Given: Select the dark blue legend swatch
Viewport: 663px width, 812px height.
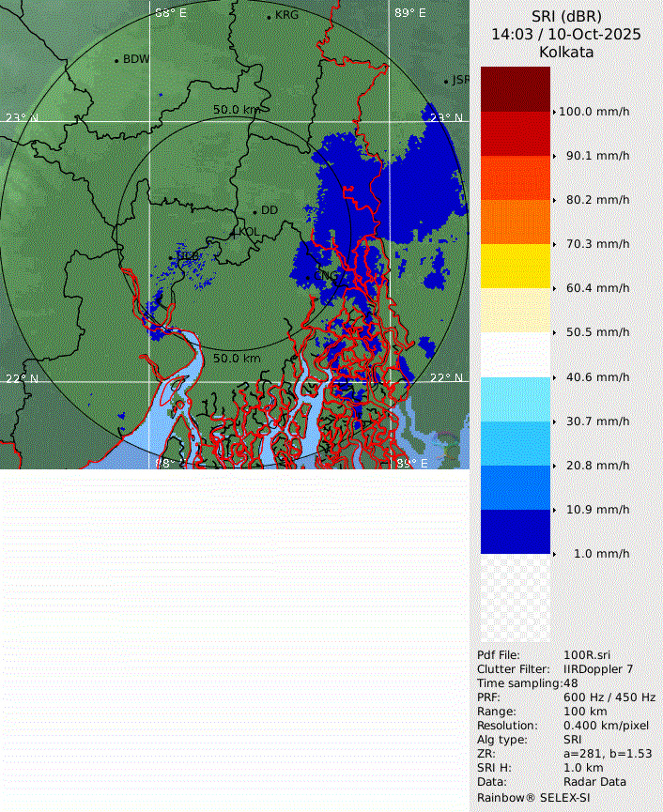Looking at the screenshot, I should click(515, 531).
